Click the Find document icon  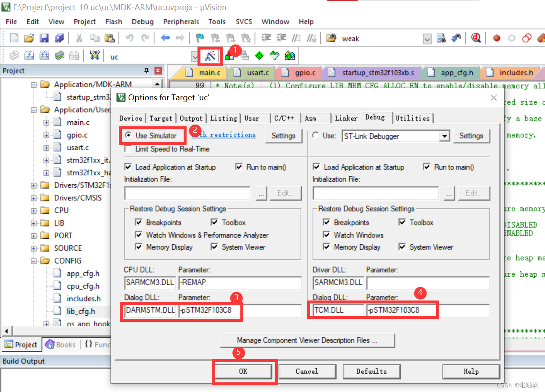coord(441,38)
